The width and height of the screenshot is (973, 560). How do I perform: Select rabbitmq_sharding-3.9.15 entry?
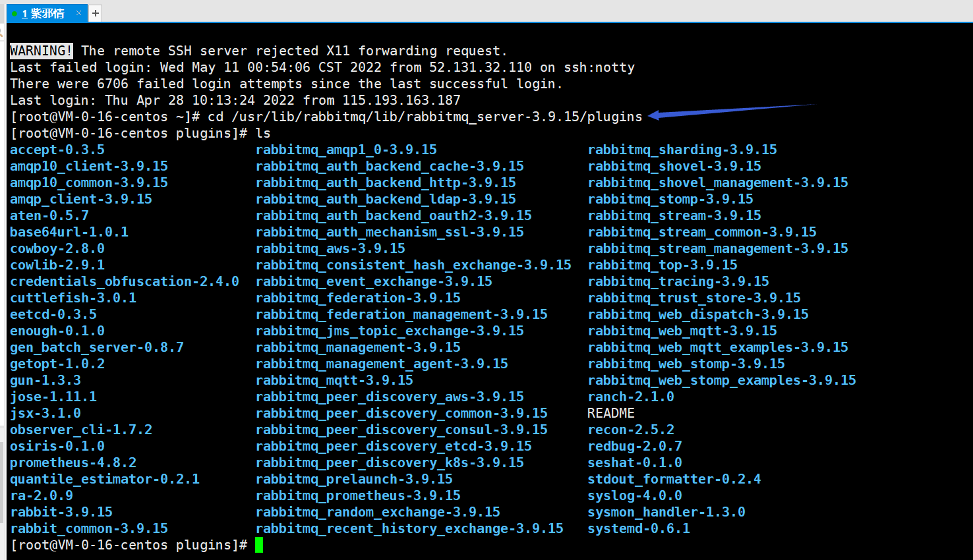pos(682,150)
